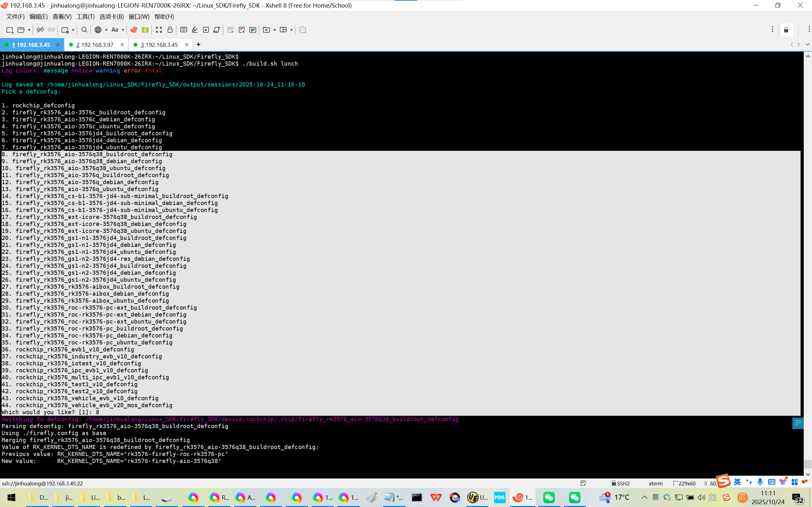812x507 pixels.
Task: Click the red Xshell swirl toolbar icon
Action: click(x=134, y=30)
